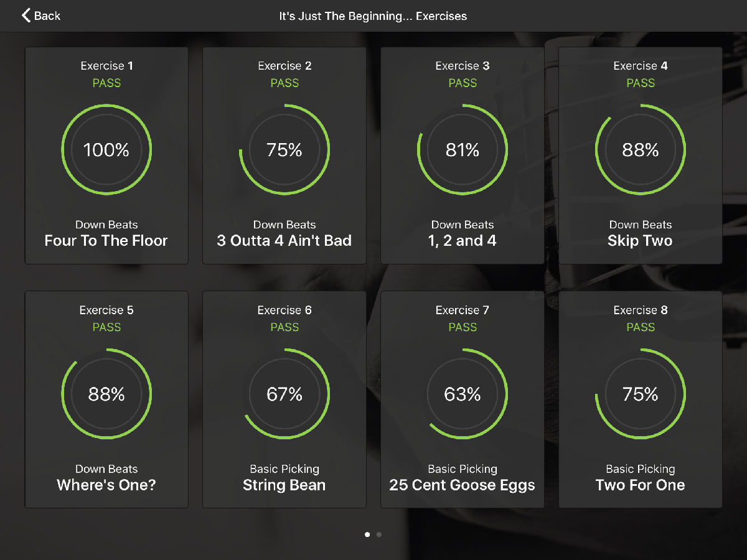Tap the 88% score circle on Exercise 5

(x=106, y=394)
